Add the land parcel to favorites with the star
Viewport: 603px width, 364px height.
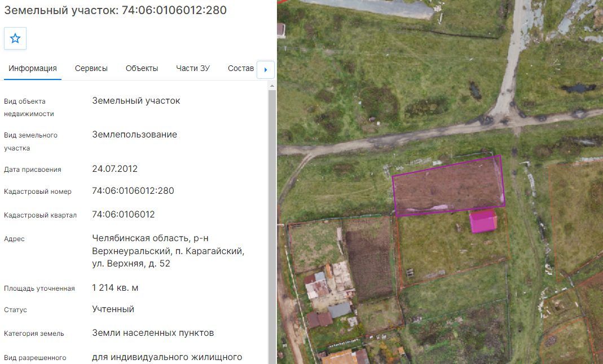pyautogui.click(x=15, y=38)
